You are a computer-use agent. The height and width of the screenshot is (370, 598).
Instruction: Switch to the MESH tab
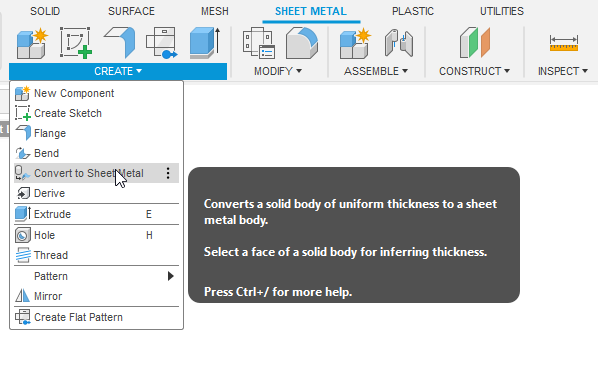point(215,11)
